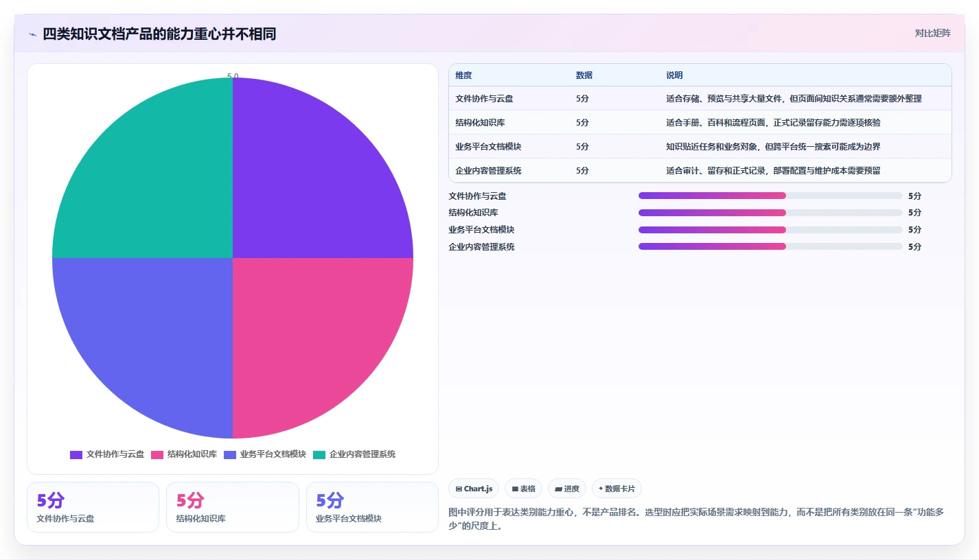
Task: Select table row cell 结构化知识库
Action: point(480,123)
